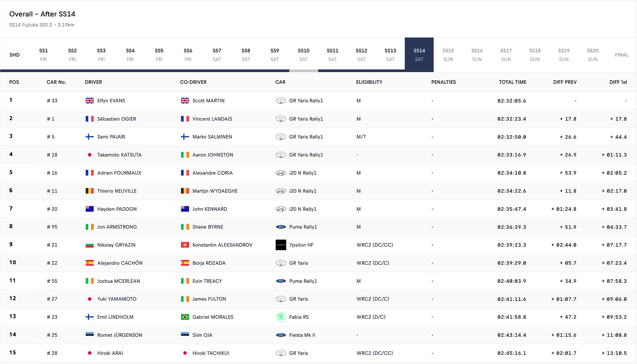Open driver Thierry NEUVILLE name
This screenshot has width=637, height=364.
coord(117,191)
